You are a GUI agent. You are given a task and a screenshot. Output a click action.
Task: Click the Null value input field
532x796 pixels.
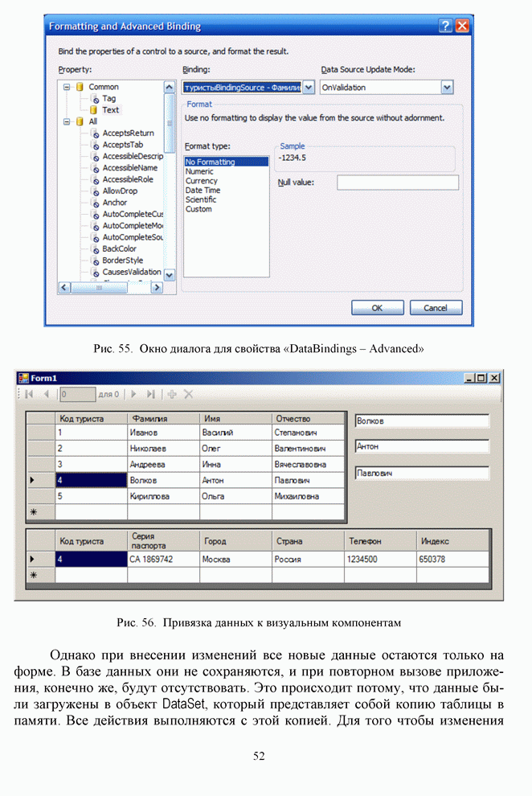point(397,183)
